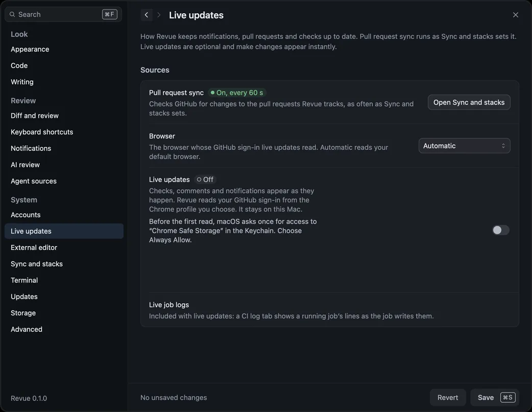Screen dimensions: 532x412
Task: Open the Updates settings page
Action: click(64, 296)
